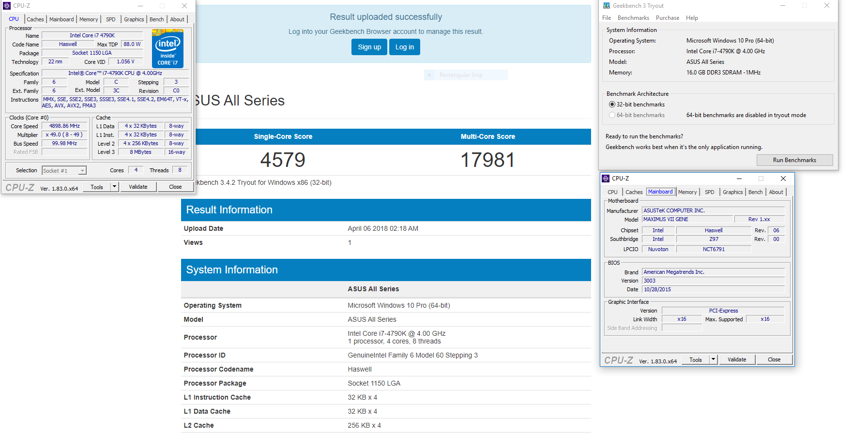
Task: Open About tab in top-left CPU-Z
Action: (177, 19)
